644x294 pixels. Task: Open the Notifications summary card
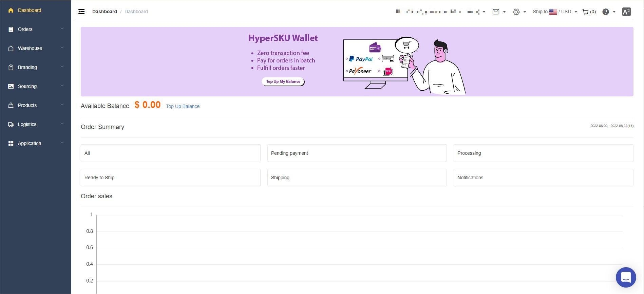click(x=543, y=178)
